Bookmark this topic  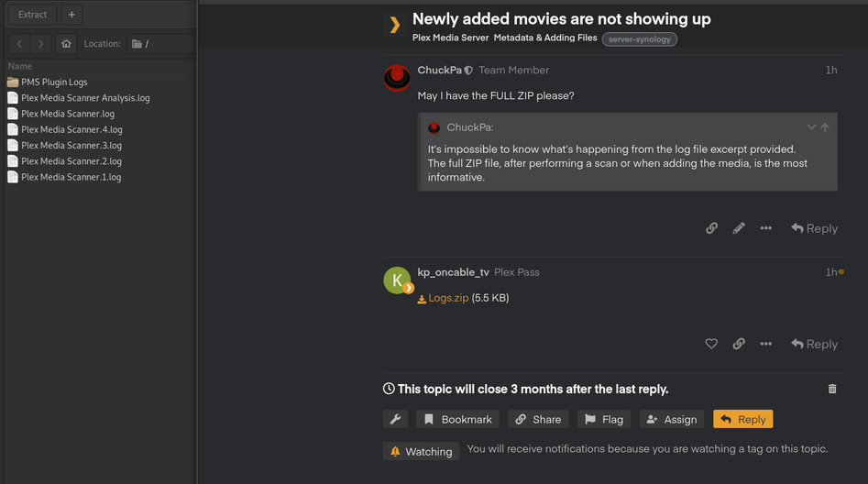[457, 419]
